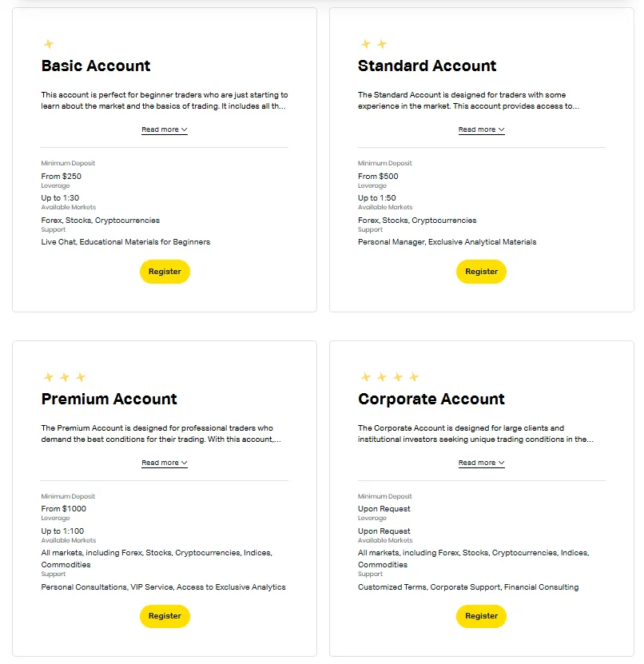Register for the Premium Account
Screen dimensions: 644x664
coord(165,616)
